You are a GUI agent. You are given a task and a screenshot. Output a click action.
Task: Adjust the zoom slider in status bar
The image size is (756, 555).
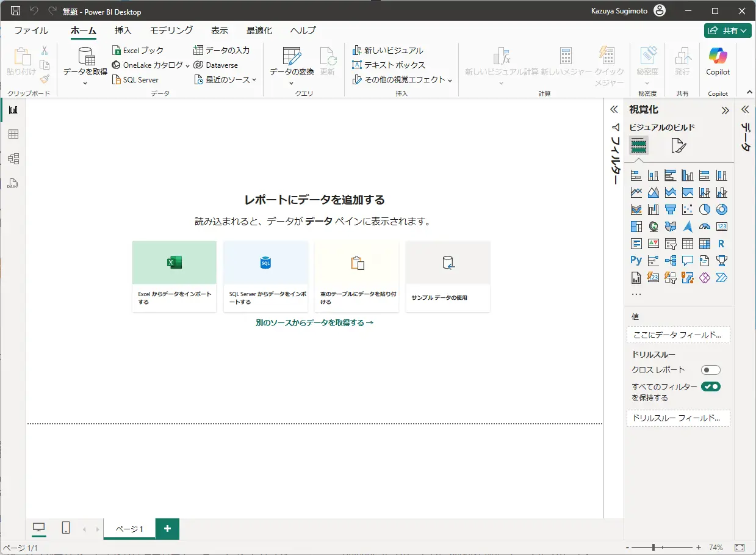tap(653, 548)
